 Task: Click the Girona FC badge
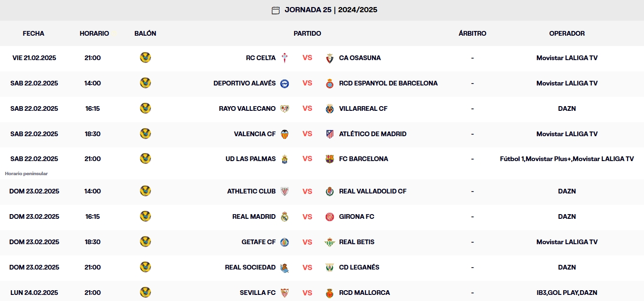point(329,216)
